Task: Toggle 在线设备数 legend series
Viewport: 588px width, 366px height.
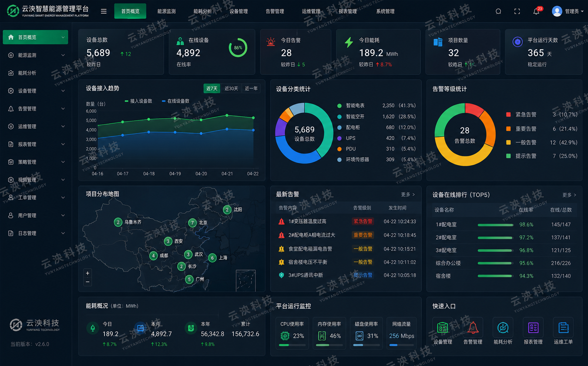Action: pyautogui.click(x=176, y=101)
